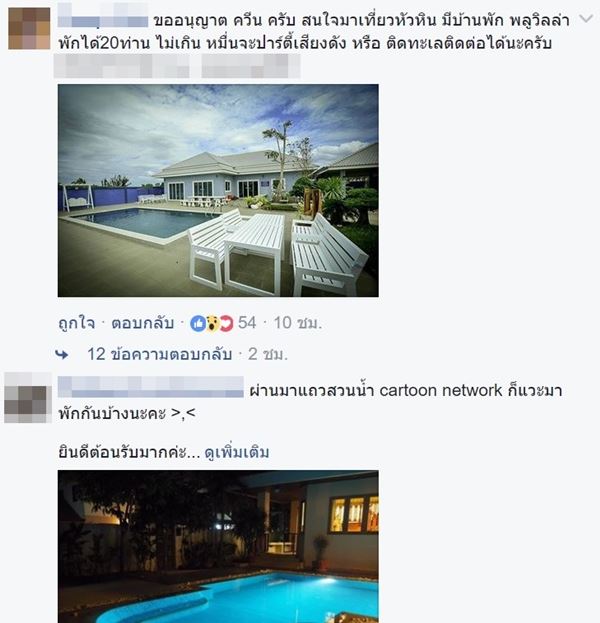The image size is (600, 623).
Task: Open the second commenter's blurred name link
Action: point(151,387)
